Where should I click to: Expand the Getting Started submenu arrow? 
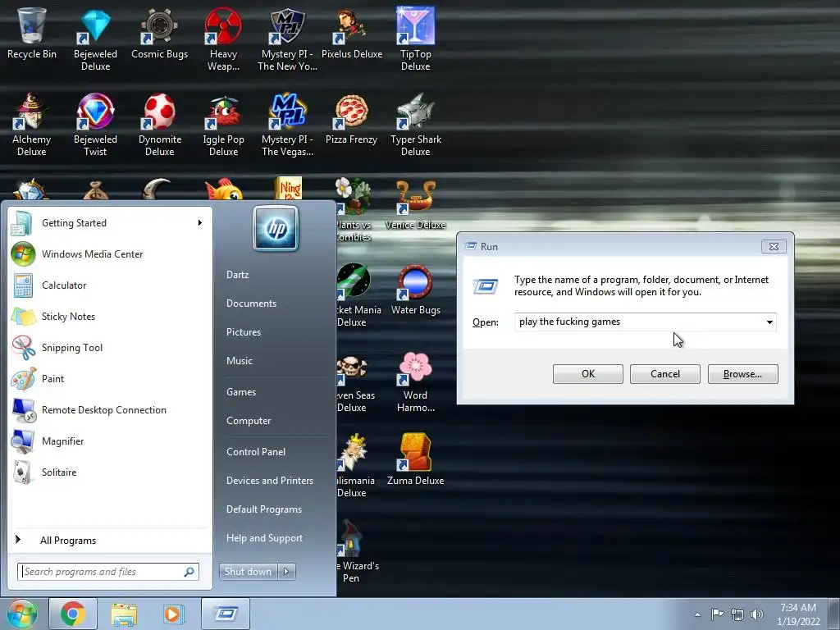point(200,223)
